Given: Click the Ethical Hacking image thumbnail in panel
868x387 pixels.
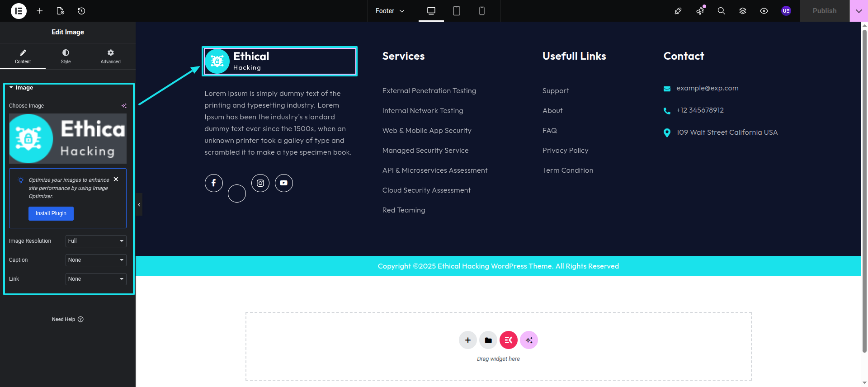Looking at the screenshot, I should (x=68, y=138).
